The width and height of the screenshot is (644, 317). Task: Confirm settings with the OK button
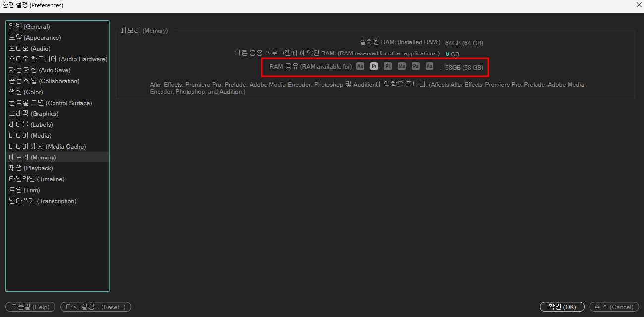pos(562,307)
